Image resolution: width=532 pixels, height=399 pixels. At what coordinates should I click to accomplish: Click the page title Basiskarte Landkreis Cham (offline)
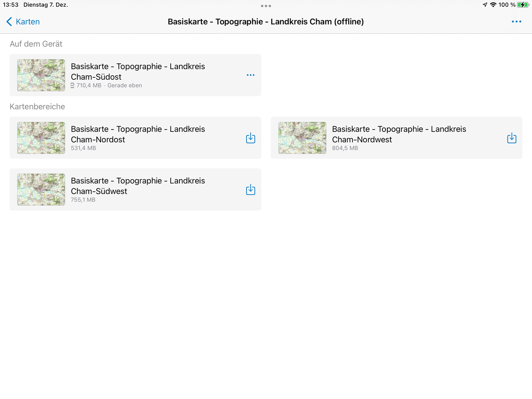[x=266, y=22]
